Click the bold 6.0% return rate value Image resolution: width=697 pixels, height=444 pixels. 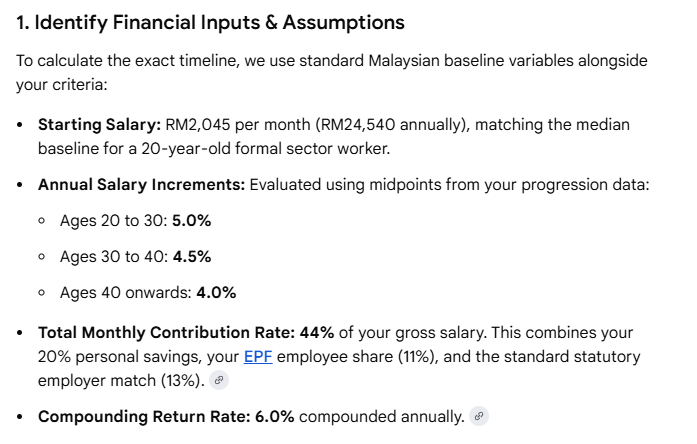(x=274, y=416)
